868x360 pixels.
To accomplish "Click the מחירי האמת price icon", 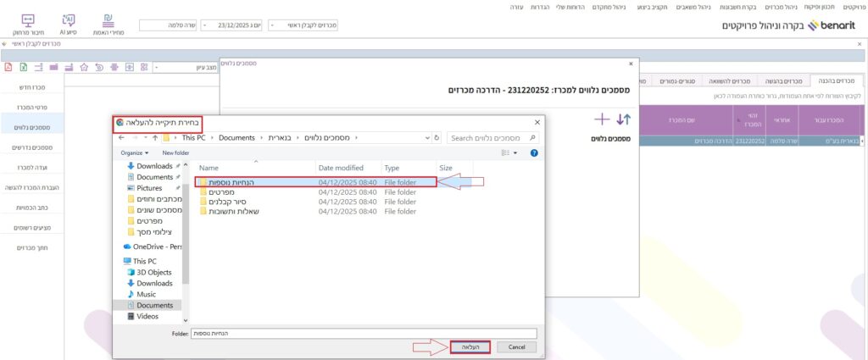I will pos(108,22).
